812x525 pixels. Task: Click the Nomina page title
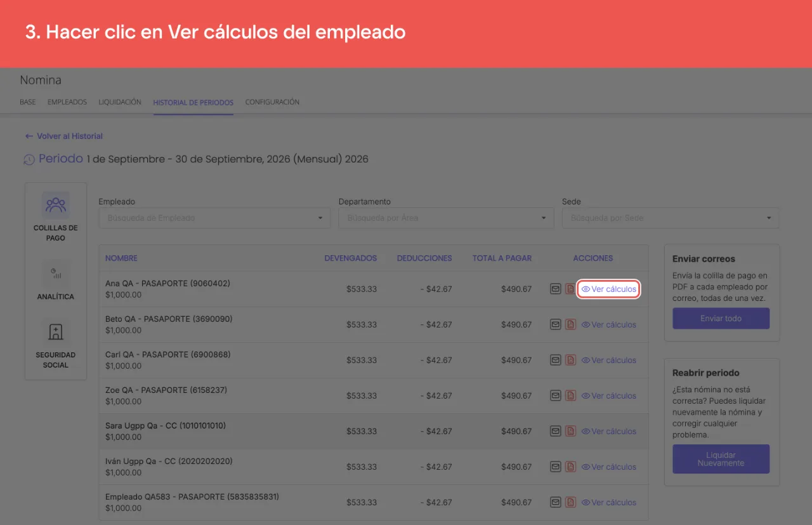tap(41, 80)
